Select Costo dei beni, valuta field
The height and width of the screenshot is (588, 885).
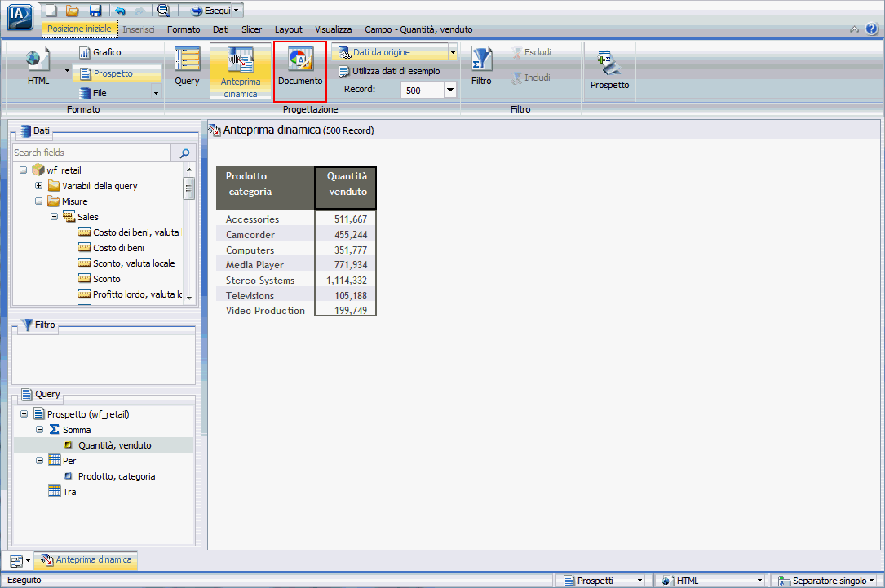coord(129,232)
